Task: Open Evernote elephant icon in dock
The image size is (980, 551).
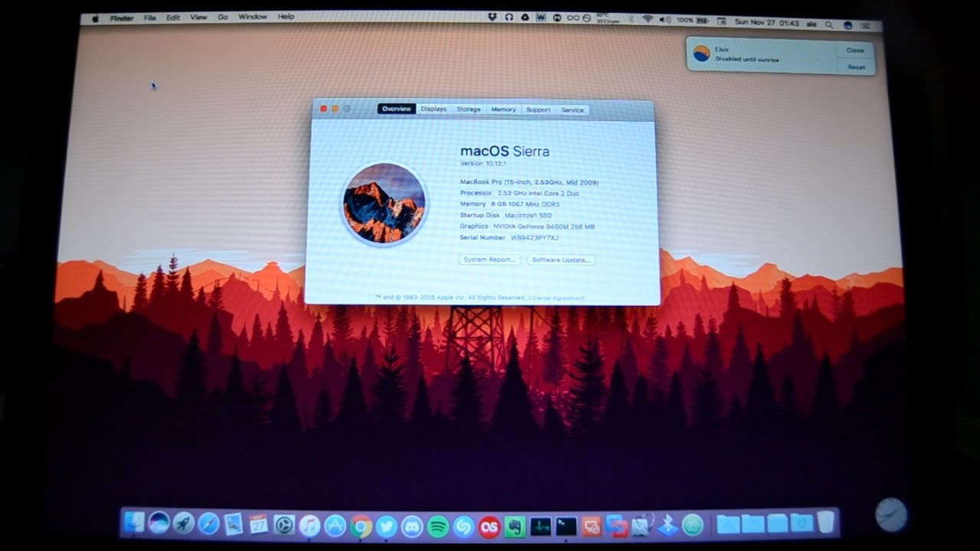Action: tap(515, 527)
